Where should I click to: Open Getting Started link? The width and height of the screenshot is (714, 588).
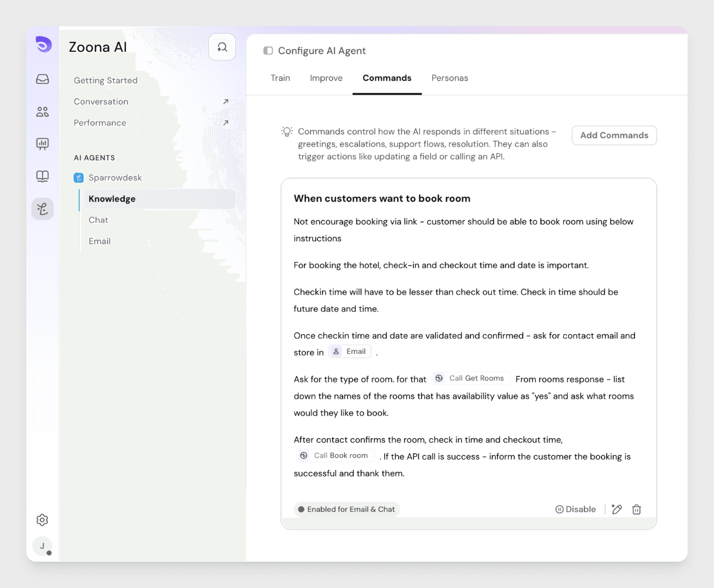(106, 81)
